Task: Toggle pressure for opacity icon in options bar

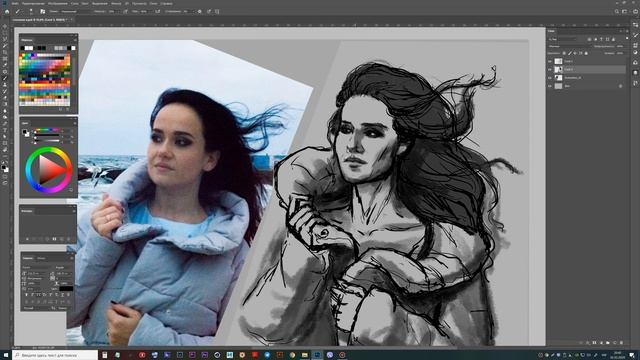Action: pos(125,11)
